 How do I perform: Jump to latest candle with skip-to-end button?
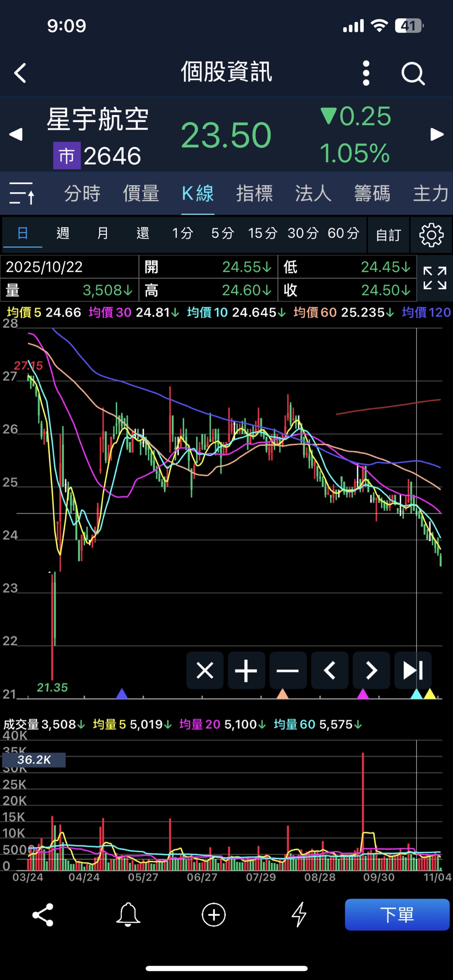413,670
